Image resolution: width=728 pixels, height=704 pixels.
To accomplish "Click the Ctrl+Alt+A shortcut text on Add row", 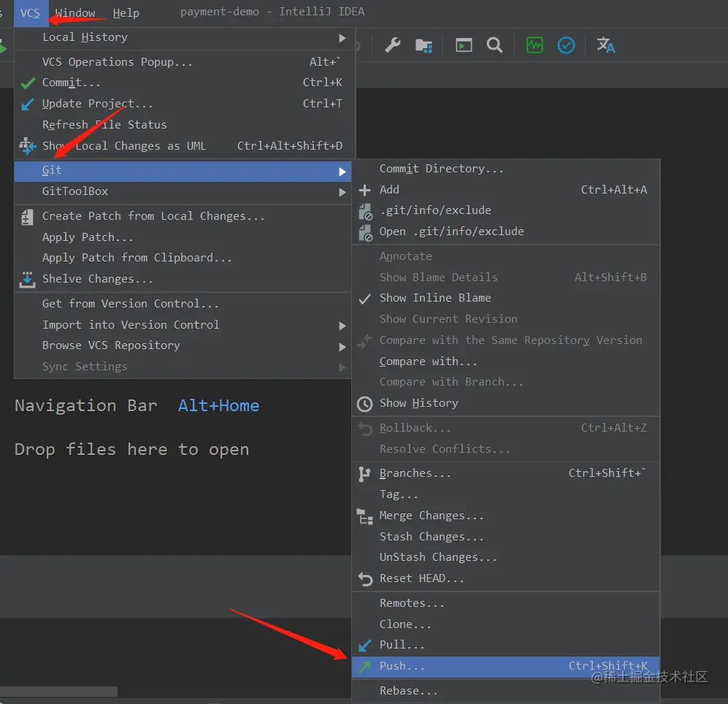I will 614,190.
